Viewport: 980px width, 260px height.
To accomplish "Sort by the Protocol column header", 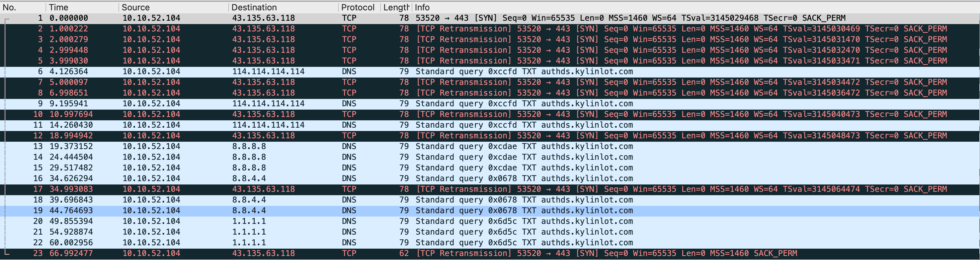I will point(359,7).
